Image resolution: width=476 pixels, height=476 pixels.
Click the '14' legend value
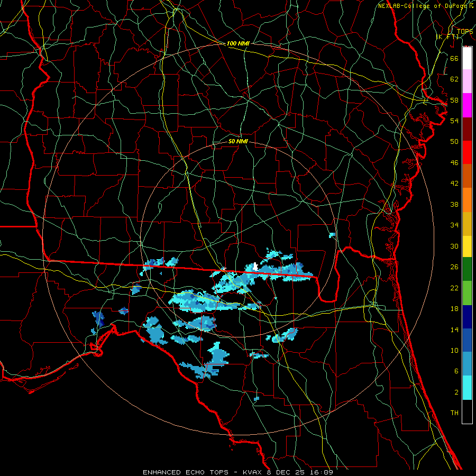point(454,329)
